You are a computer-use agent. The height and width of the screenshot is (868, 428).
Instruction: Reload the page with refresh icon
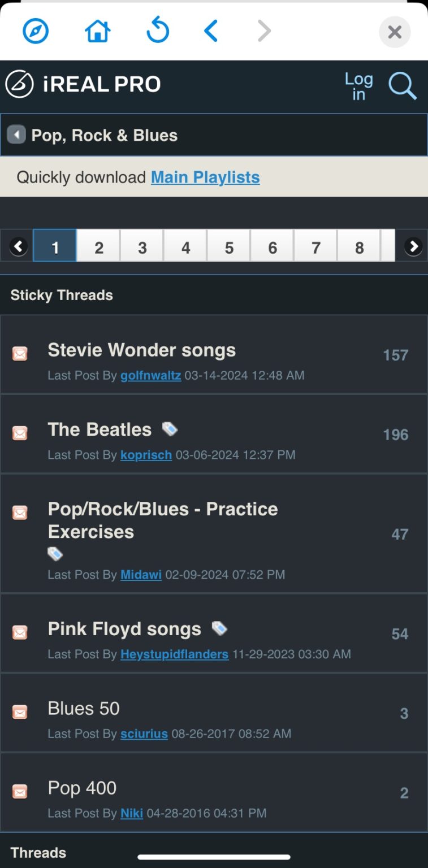pos(158,31)
